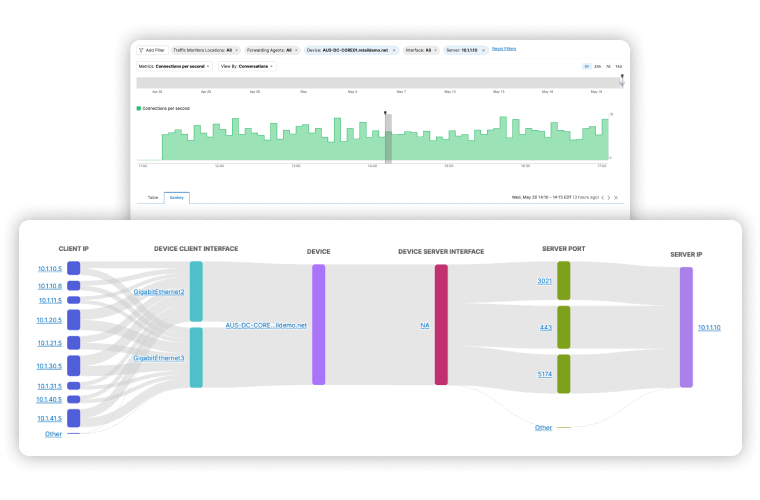Image resolution: width=760 pixels, height=500 pixels.
Task: Click the GigabitEthernet3 interface link
Action: click(x=159, y=358)
